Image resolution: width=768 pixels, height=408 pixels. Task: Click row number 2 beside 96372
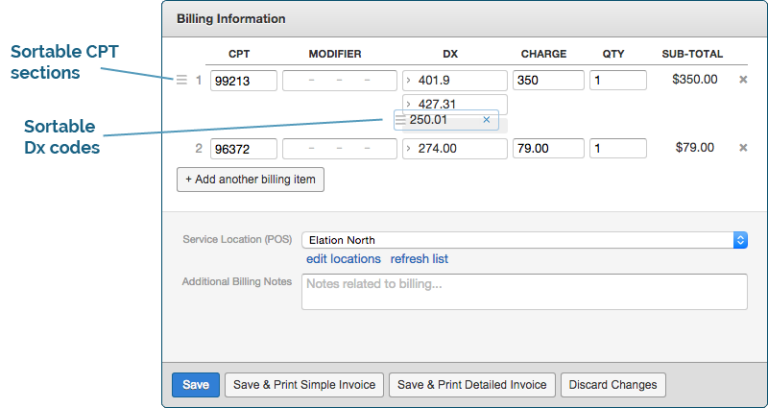click(x=199, y=148)
